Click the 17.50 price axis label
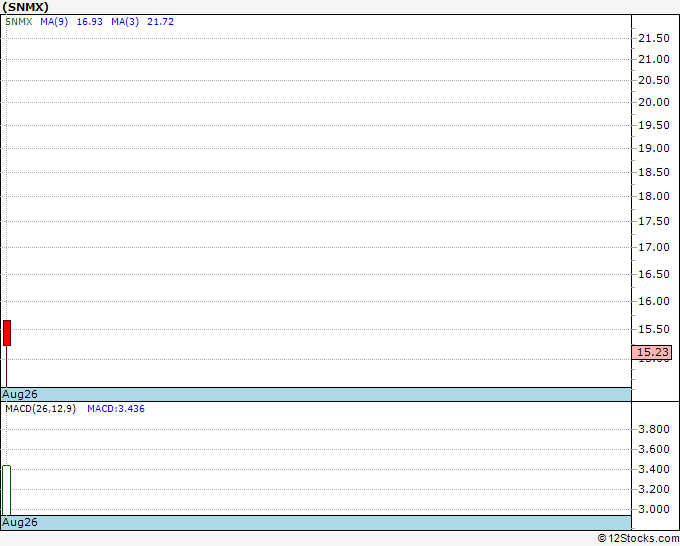Viewport: 680px width, 546px height. (654, 221)
